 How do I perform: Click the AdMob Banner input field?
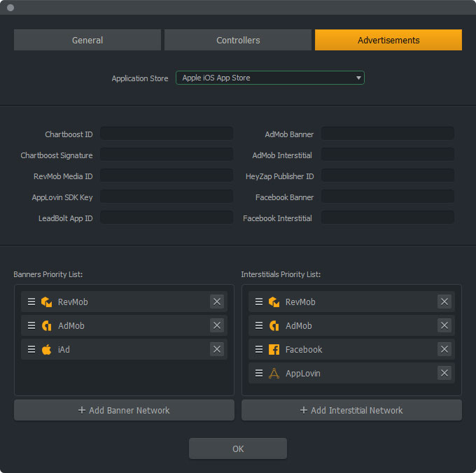tap(388, 134)
